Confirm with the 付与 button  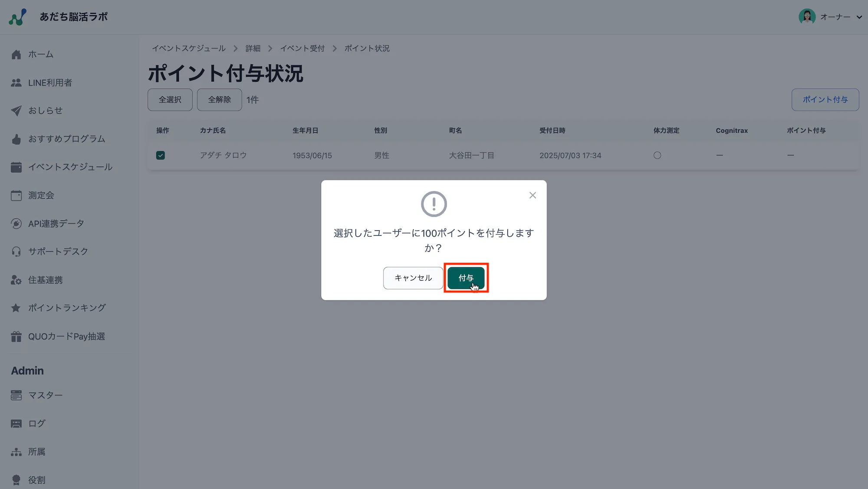point(466,278)
